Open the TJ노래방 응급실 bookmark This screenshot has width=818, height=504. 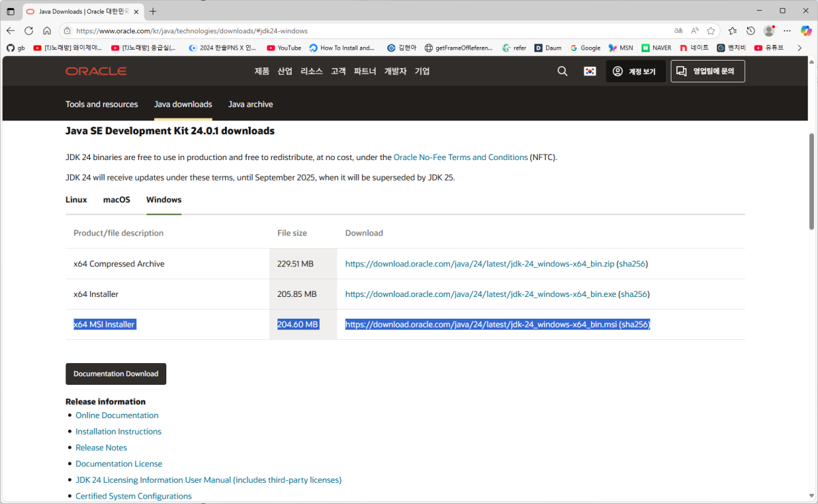(144, 48)
